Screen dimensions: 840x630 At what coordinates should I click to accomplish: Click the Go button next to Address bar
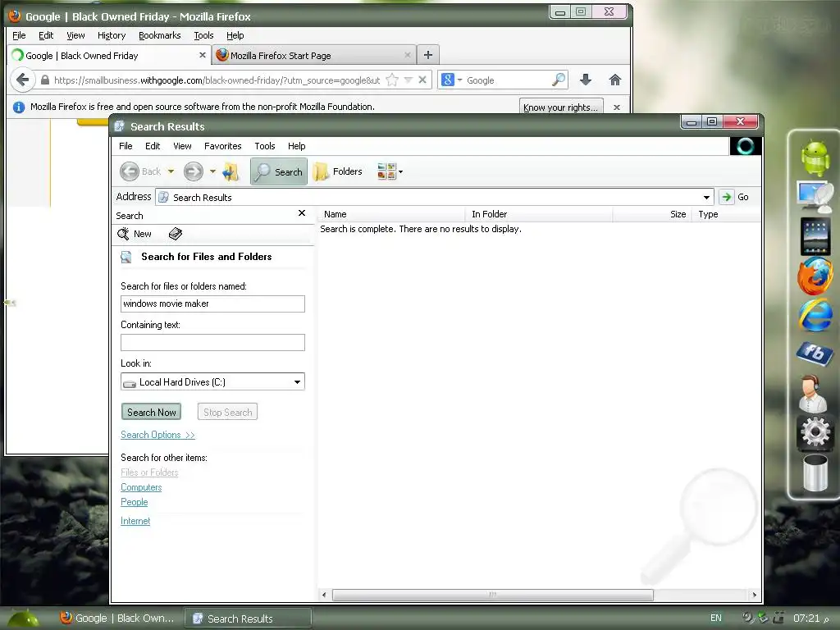735,197
